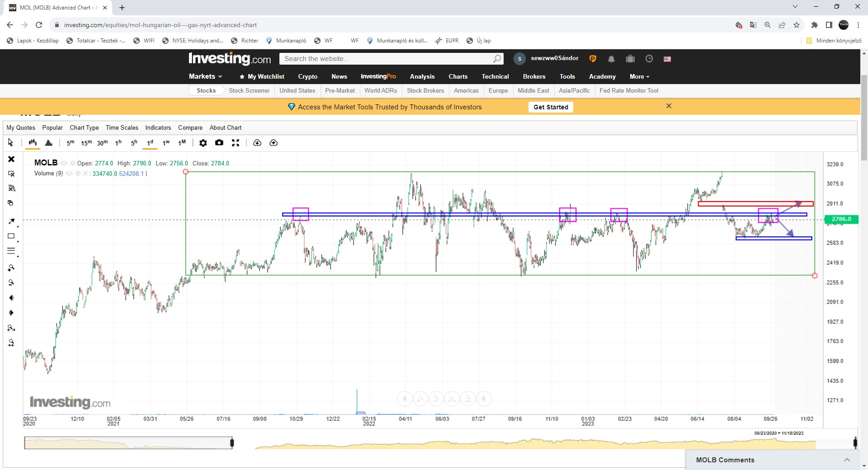Move chart left with left arrow
The height and width of the screenshot is (470, 868).
pyautogui.click(x=11, y=298)
